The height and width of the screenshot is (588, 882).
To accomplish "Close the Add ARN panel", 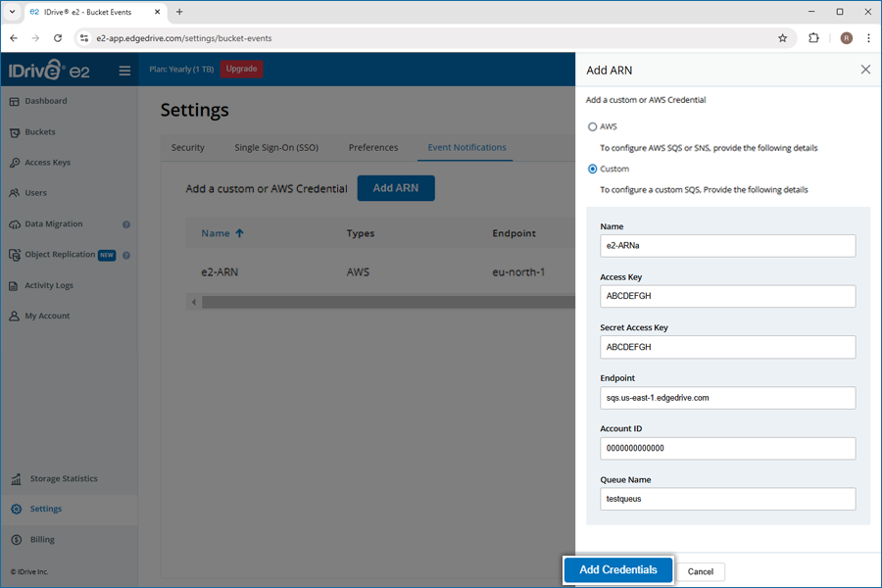I will (x=865, y=70).
